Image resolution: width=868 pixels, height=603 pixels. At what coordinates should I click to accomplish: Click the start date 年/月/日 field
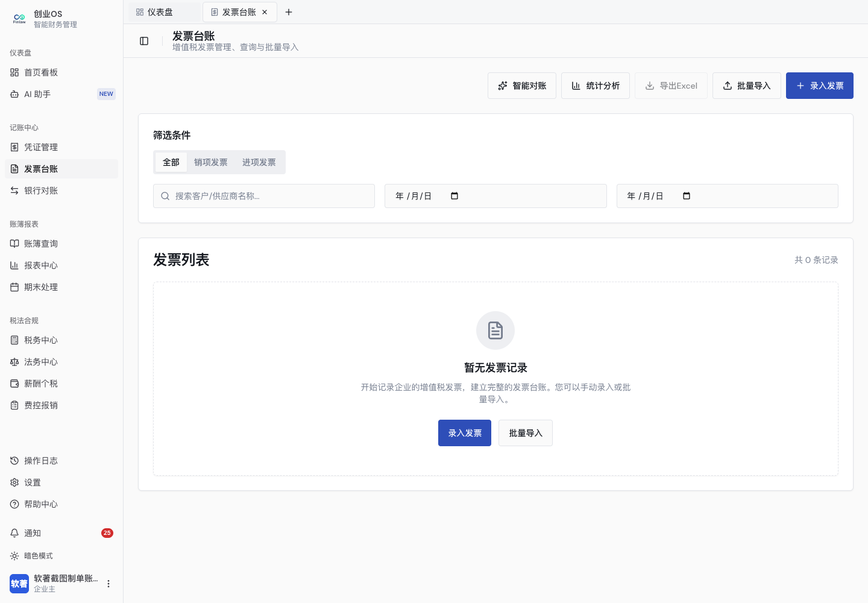point(495,196)
